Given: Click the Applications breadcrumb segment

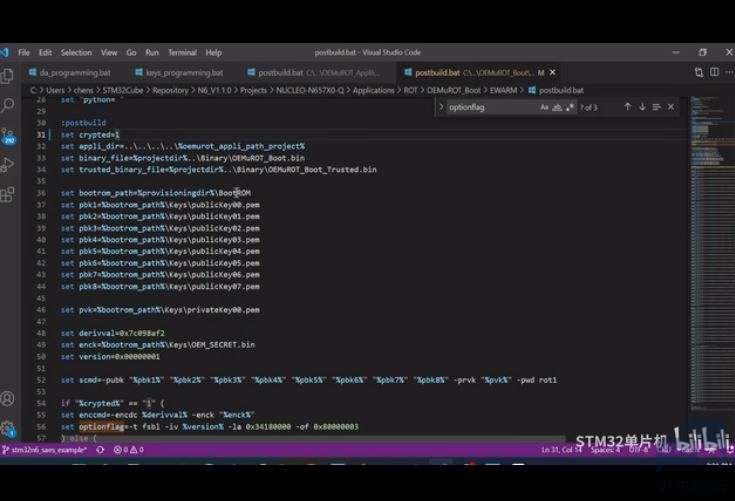Looking at the screenshot, I should (x=373, y=90).
